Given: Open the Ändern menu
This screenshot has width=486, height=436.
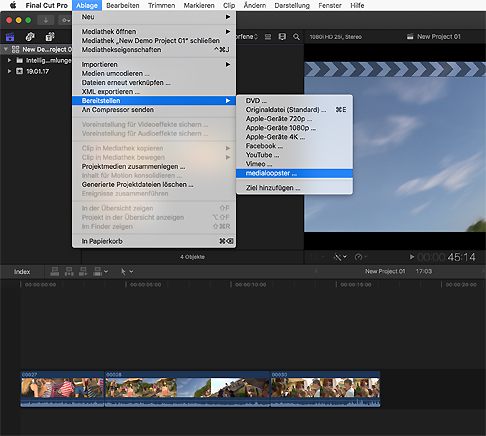Looking at the screenshot, I should pyautogui.click(x=255, y=5).
